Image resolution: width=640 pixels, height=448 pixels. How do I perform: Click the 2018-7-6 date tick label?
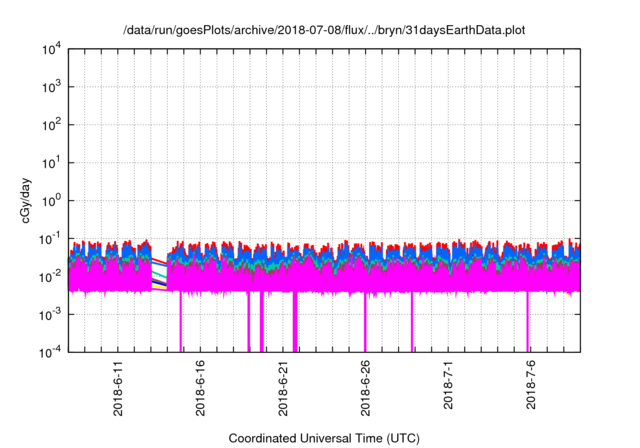pyautogui.click(x=531, y=385)
